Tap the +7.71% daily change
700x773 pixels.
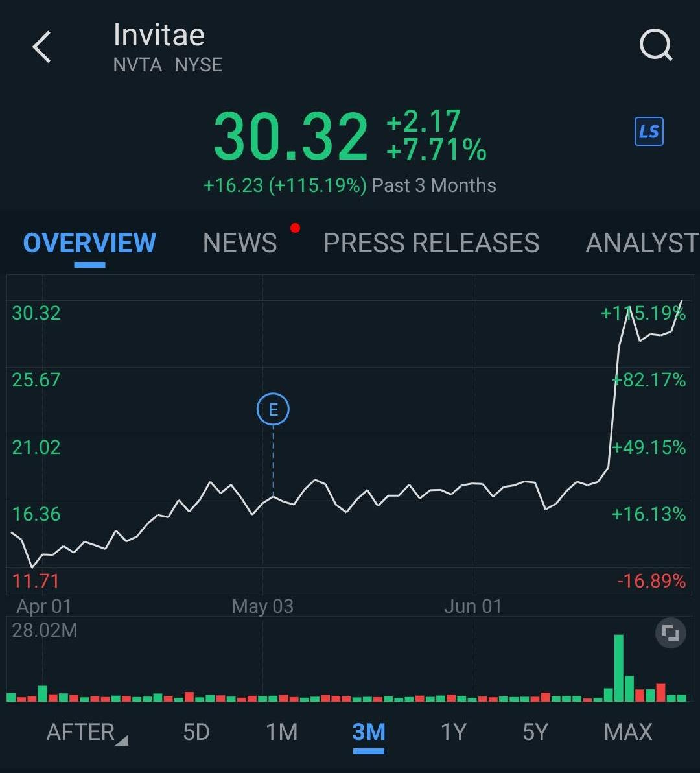[436, 150]
